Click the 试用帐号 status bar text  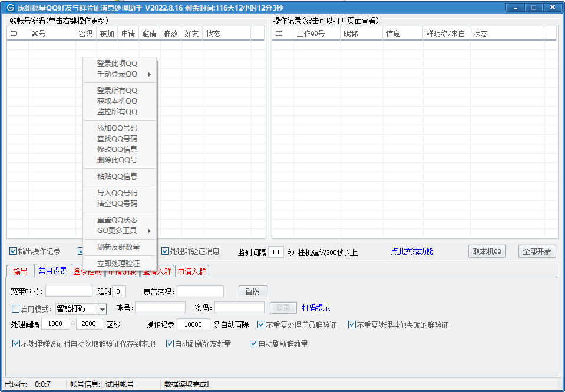(x=119, y=384)
